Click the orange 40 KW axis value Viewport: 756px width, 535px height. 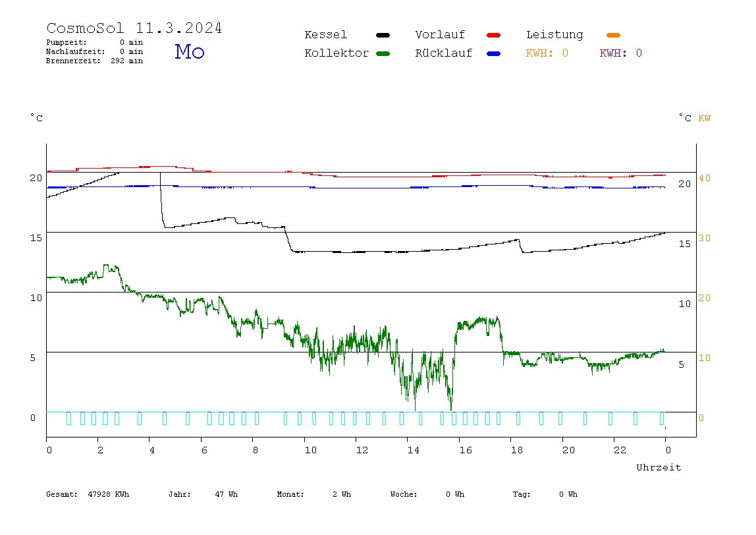point(705,178)
